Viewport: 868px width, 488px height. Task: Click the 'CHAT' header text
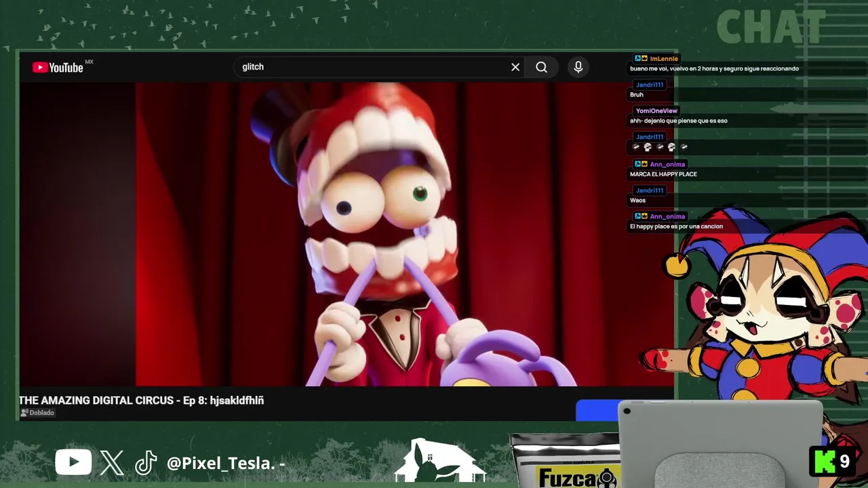coord(770,28)
